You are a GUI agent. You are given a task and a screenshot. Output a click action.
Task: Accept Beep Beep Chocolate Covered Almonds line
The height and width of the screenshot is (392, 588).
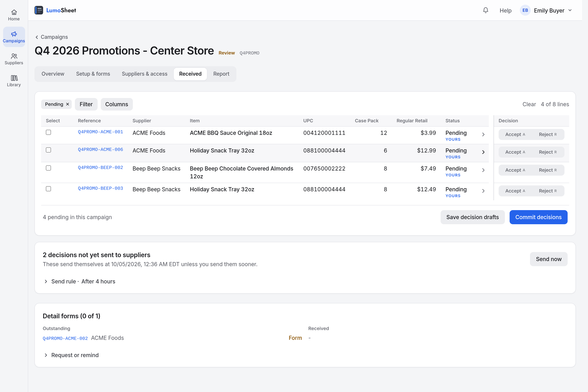point(515,170)
